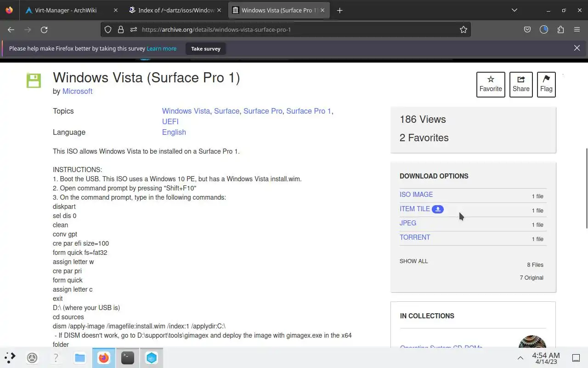Screen dimensions: 588x368
Task: Open file manager from taskbar
Action: click(80, 357)
